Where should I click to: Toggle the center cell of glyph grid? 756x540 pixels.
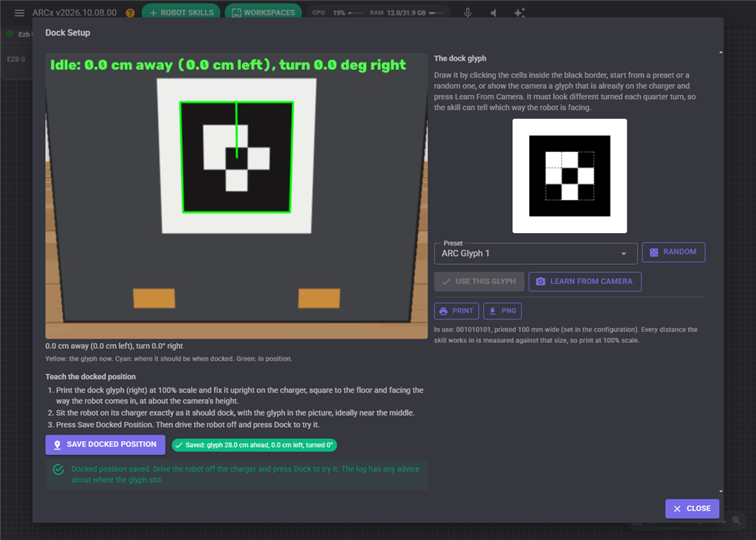tap(570, 176)
